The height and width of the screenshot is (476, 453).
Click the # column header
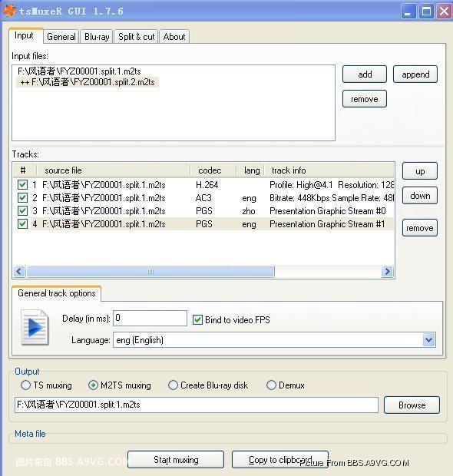(x=25, y=170)
